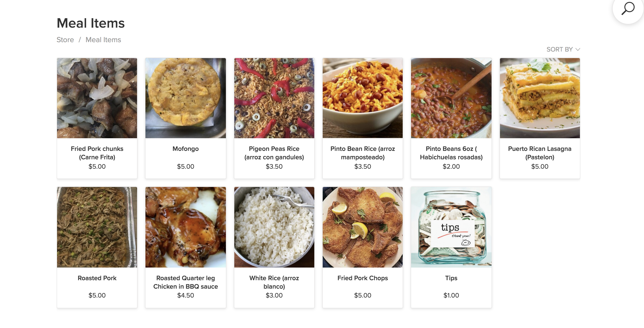Select the Tips item name

click(451, 278)
